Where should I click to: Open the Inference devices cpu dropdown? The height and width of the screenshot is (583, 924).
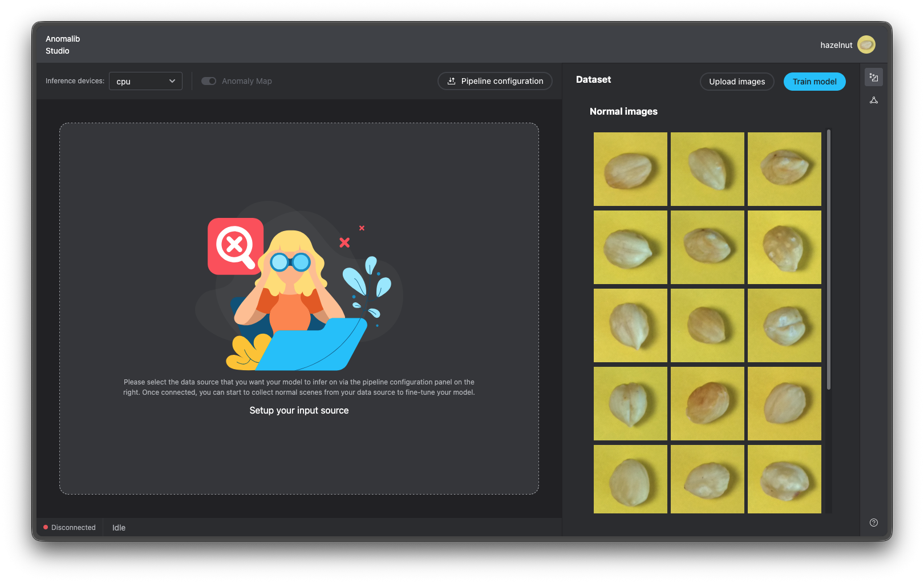[x=145, y=81]
